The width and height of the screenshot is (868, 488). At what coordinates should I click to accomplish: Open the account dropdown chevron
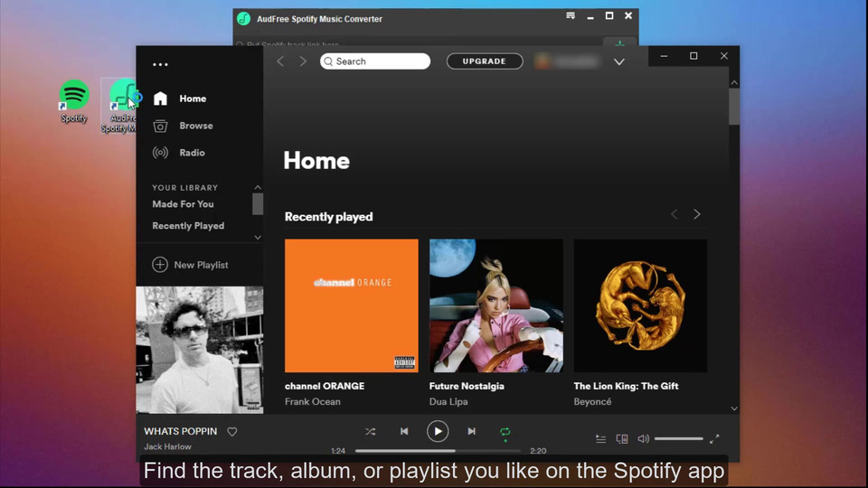(x=618, y=62)
